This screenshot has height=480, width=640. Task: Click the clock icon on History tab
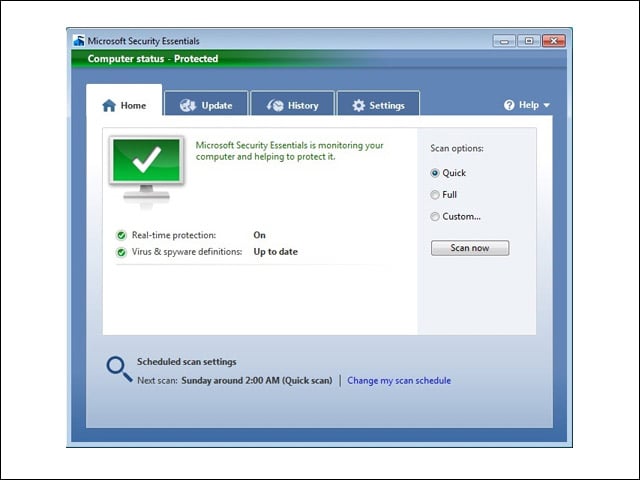coord(275,105)
